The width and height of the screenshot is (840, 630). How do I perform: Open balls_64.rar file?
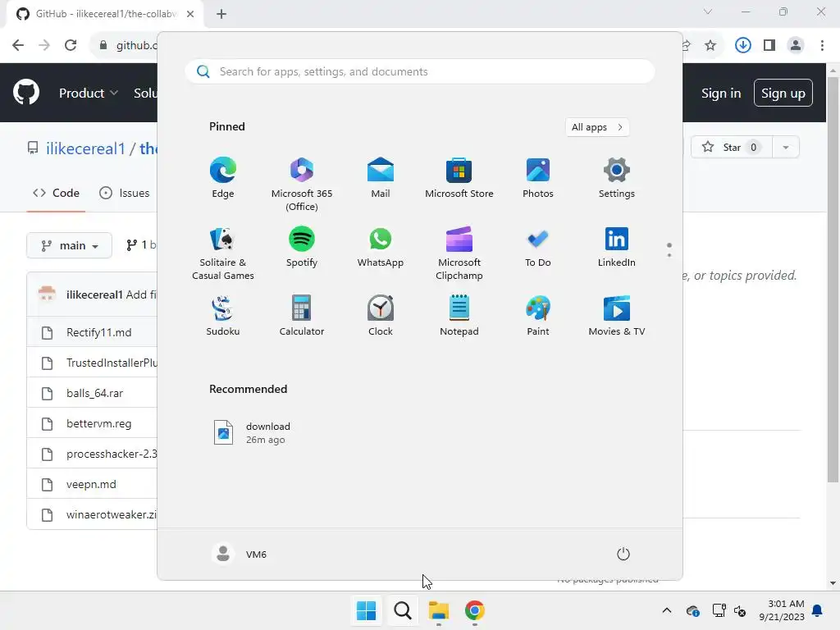pyautogui.click(x=95, y=393)
